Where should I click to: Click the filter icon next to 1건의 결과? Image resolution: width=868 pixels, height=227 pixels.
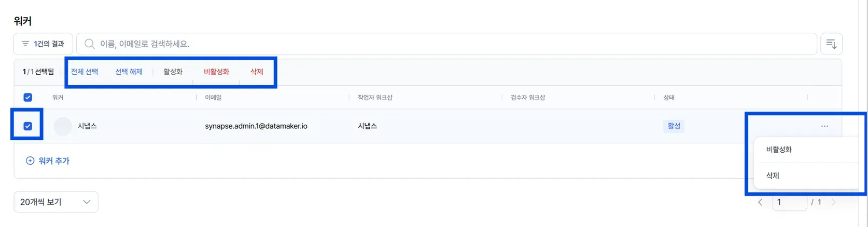(25, 44)
